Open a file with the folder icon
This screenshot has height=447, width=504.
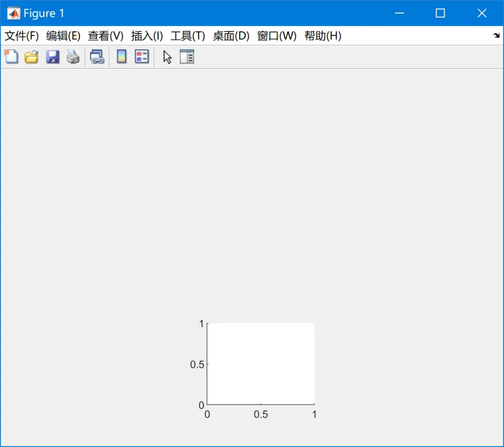(x=32, y=57)
